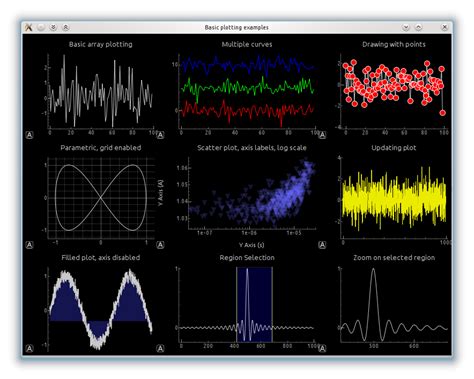The width and height of the screenshot is (474, 379).
Task: Click the keep-above double up arrow button
Action: coord(66,27)
